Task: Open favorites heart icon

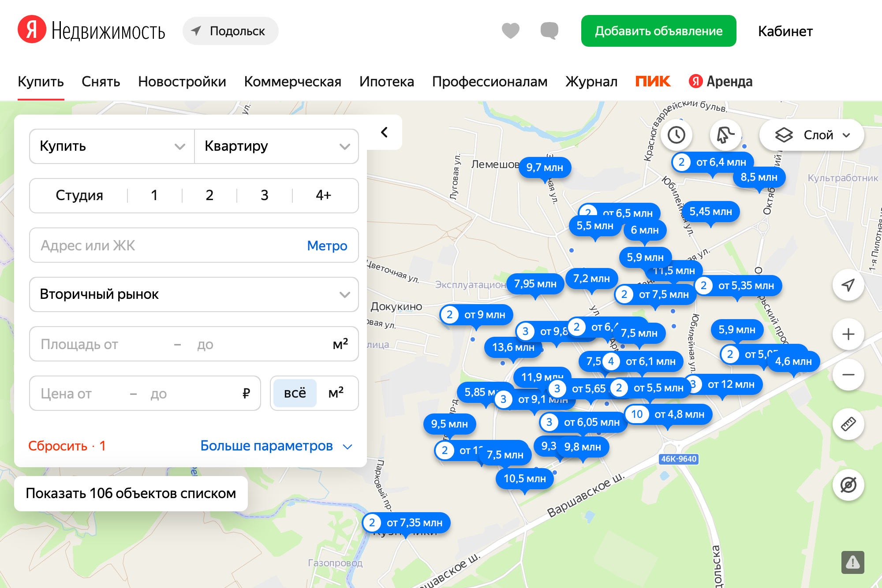Action: tap(510, 31)
